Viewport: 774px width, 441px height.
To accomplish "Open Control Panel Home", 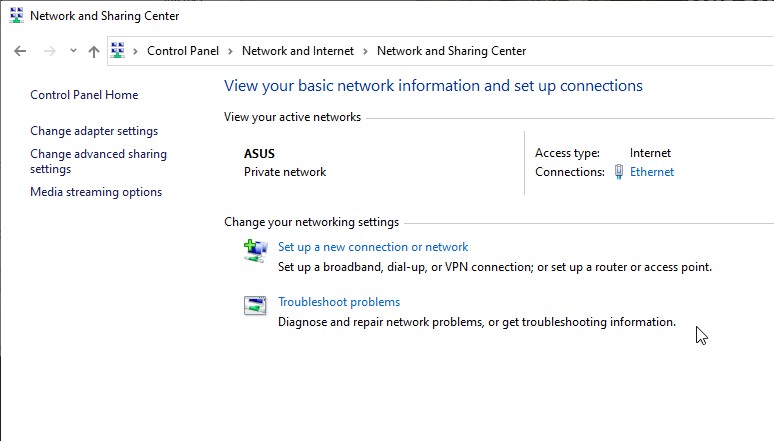I will tap(84, 95).
